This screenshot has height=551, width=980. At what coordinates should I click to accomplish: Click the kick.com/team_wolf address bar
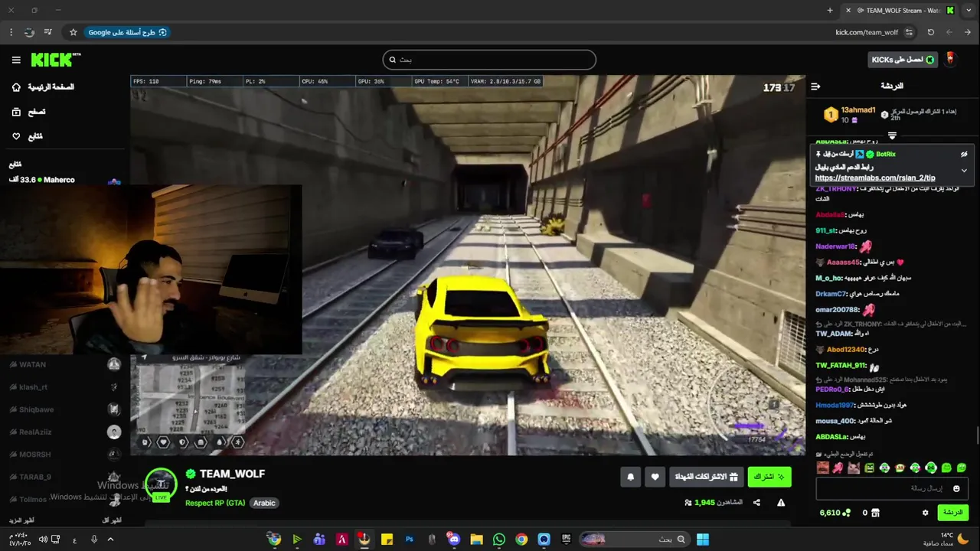tap(867, 32)
